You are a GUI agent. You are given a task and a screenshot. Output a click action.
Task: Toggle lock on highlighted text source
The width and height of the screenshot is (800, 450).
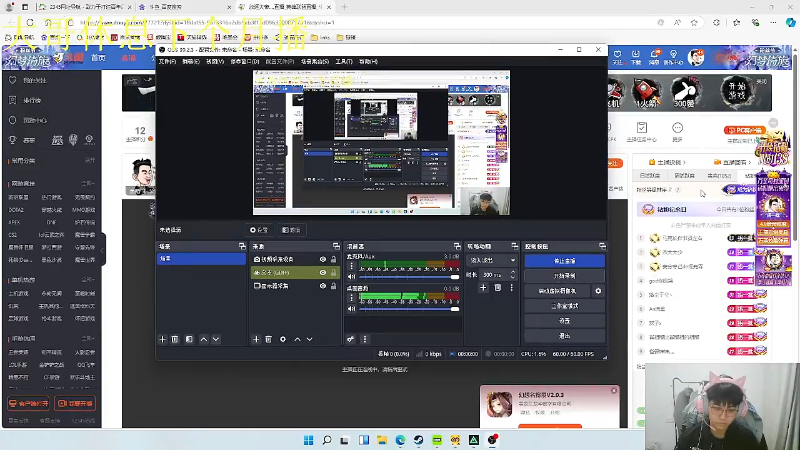tap(333, 272)
